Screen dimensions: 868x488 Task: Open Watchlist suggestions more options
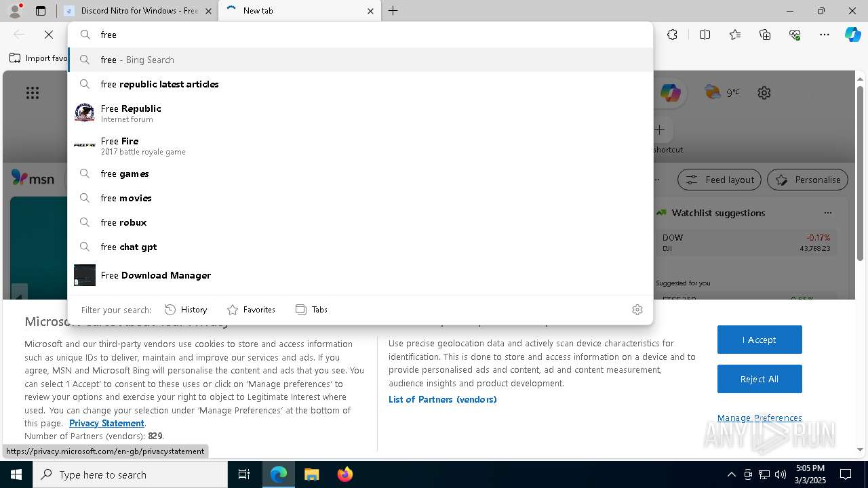point(828,213)
